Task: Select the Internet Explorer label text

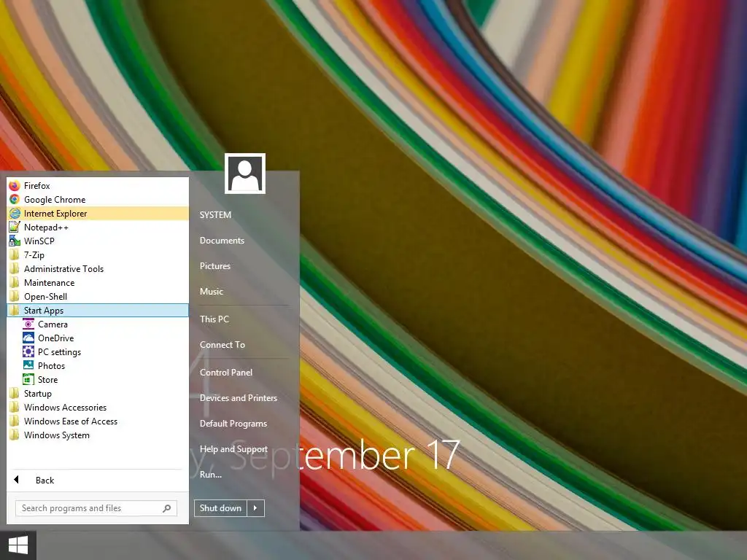Action: [x=55, y=214]
